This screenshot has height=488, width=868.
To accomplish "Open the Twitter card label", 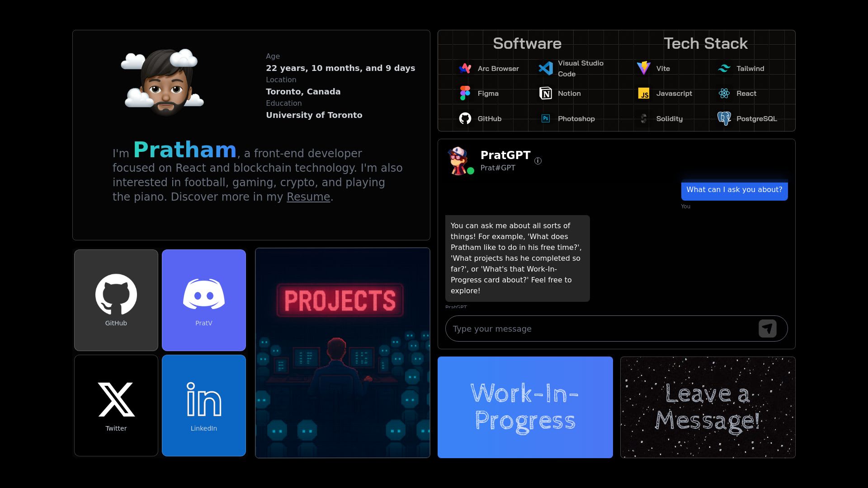I will tap(116, 428).
